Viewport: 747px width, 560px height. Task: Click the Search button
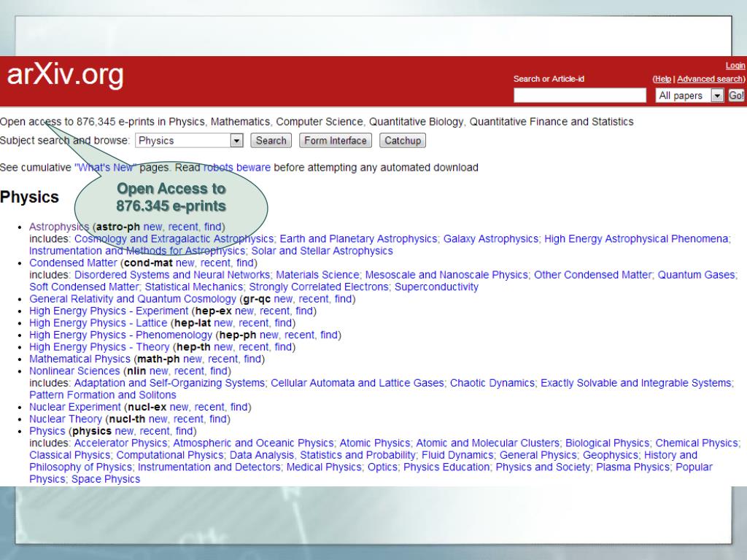click(271, 141)
